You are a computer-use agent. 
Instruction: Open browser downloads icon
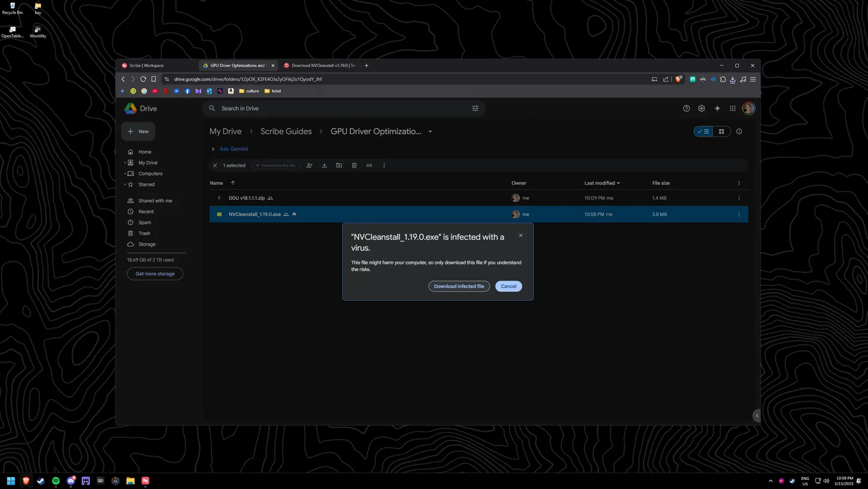point(732,79)
